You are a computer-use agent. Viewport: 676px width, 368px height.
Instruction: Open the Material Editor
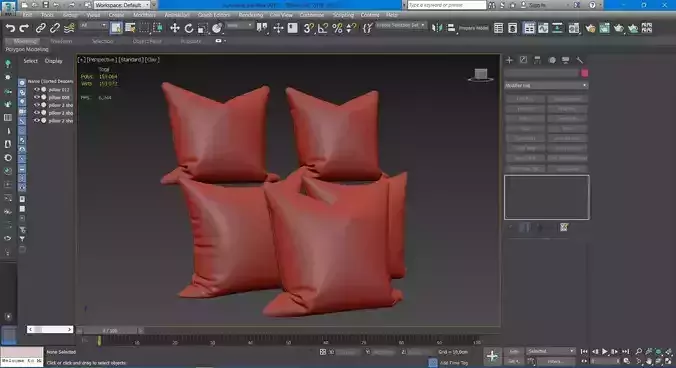tap(574, 28)
